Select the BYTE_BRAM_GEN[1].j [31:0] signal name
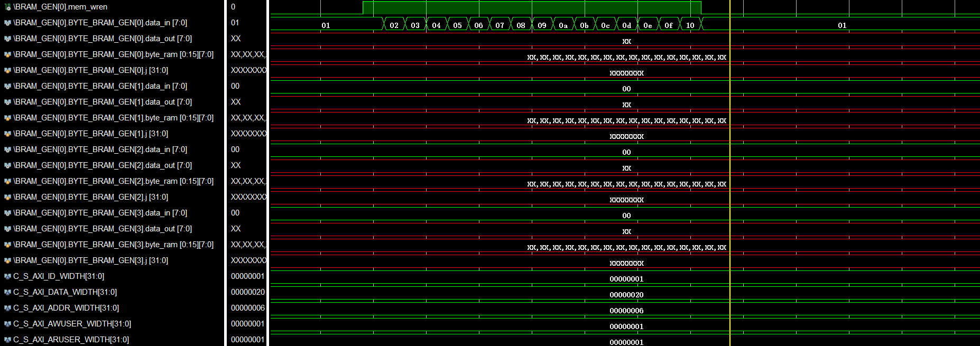This screenshot has width=980, height=346. [91, 134]
